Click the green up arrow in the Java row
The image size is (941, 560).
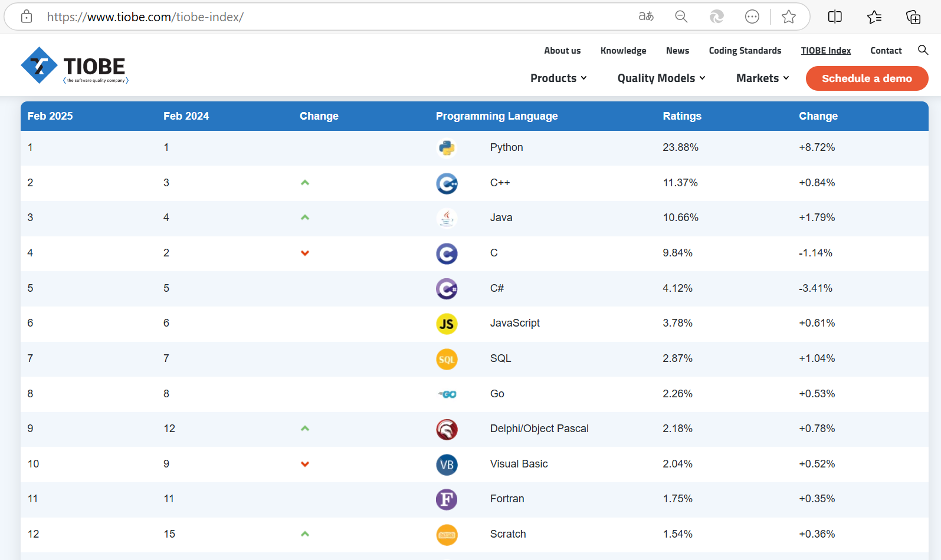click(305, 218)
